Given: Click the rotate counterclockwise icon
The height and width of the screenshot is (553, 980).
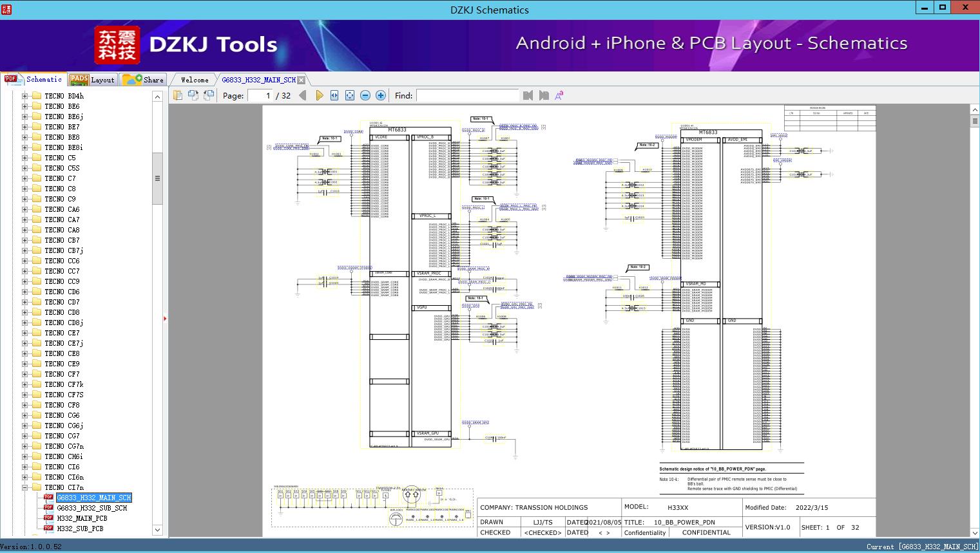Looking at the screenshot, I should tap(208, 95).
